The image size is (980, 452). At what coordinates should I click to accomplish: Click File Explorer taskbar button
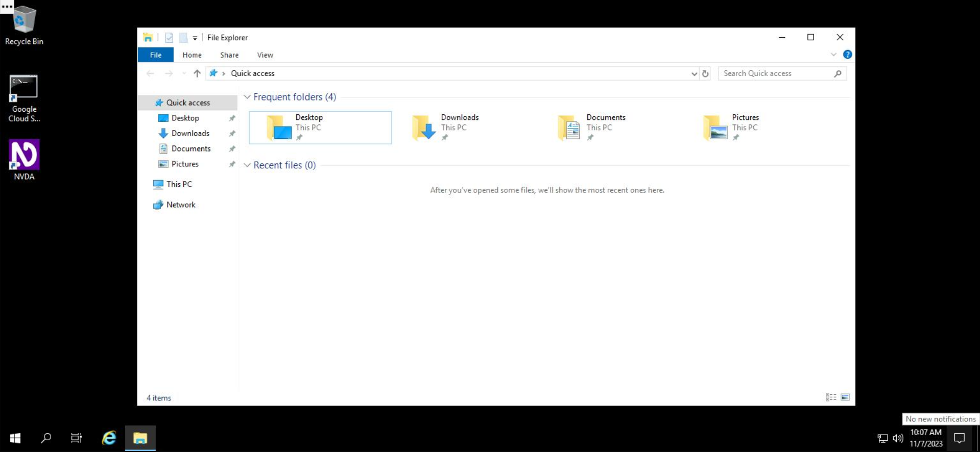point(140,438)
